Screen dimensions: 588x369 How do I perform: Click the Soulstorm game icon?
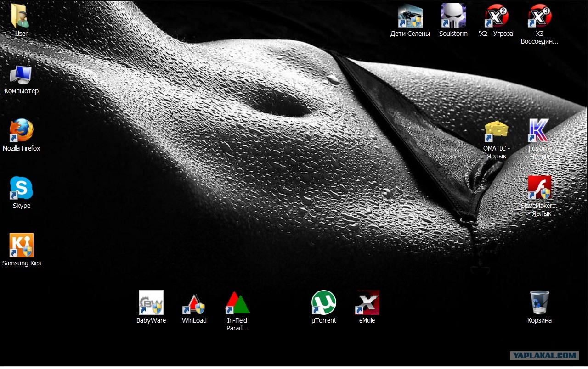point(453,17)
